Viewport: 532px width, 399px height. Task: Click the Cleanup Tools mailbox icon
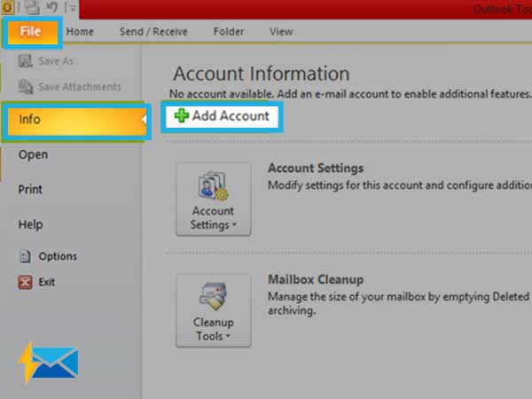coord(213,296)
